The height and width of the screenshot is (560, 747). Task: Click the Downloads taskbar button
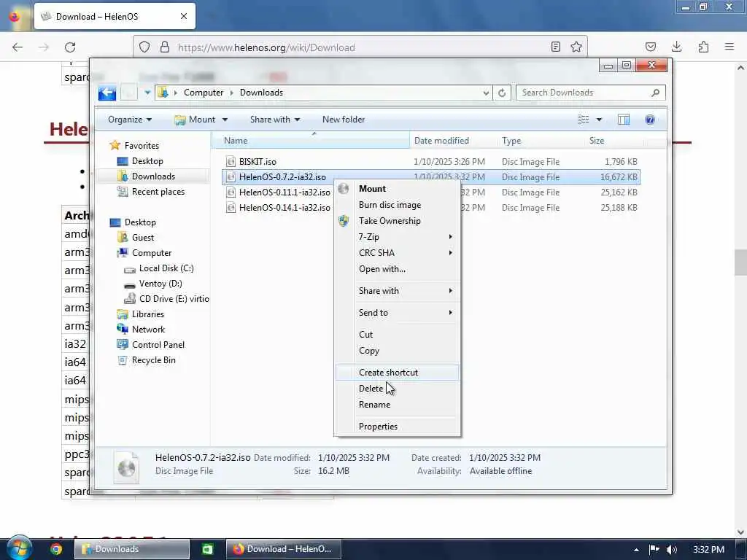(x=132, y=549)
